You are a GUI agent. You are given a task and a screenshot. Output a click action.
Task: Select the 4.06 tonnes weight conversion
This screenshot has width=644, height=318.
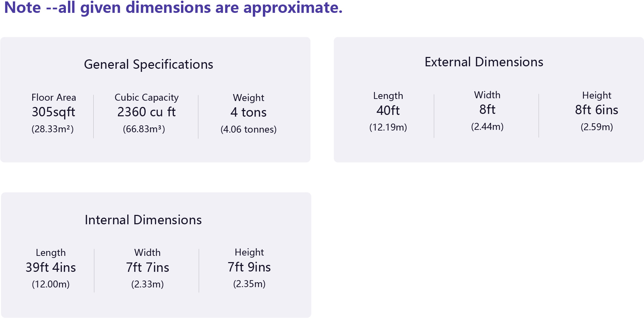(248, 129)
